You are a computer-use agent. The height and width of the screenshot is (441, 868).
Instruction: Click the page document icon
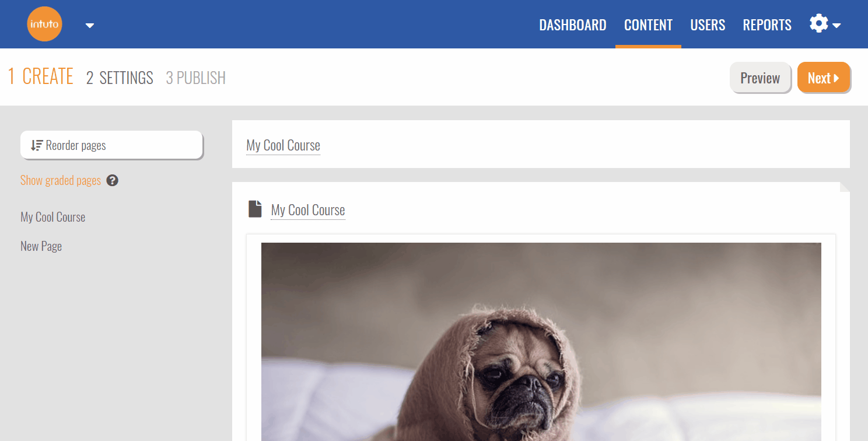pos(255,209)
